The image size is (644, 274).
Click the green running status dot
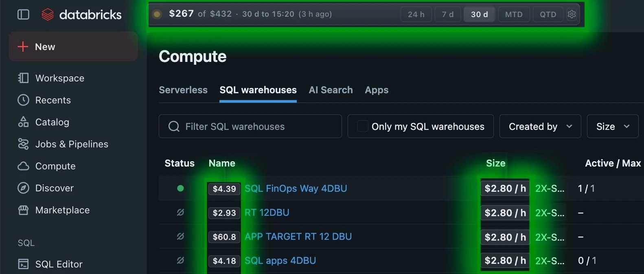click(180, 189)
